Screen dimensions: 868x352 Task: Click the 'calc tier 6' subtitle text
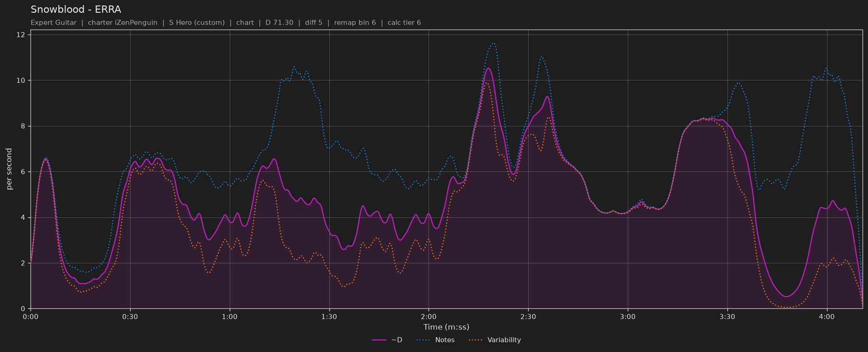[x=404, y=23]
